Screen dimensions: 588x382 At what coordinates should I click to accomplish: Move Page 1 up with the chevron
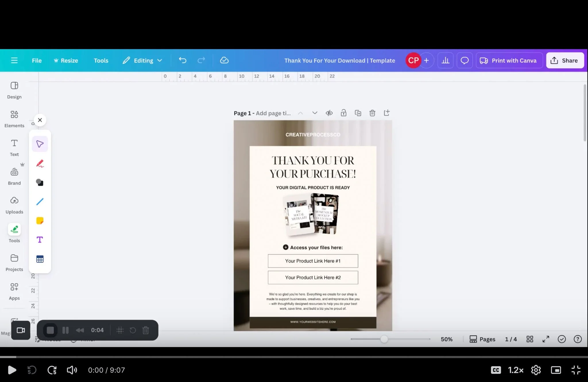[x=300, y=113]
